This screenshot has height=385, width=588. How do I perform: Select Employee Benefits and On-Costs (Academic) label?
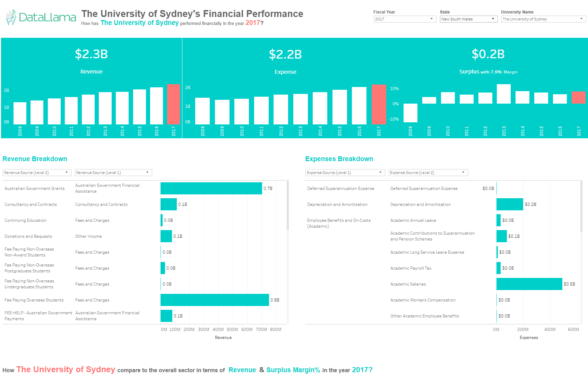[339, 223]
